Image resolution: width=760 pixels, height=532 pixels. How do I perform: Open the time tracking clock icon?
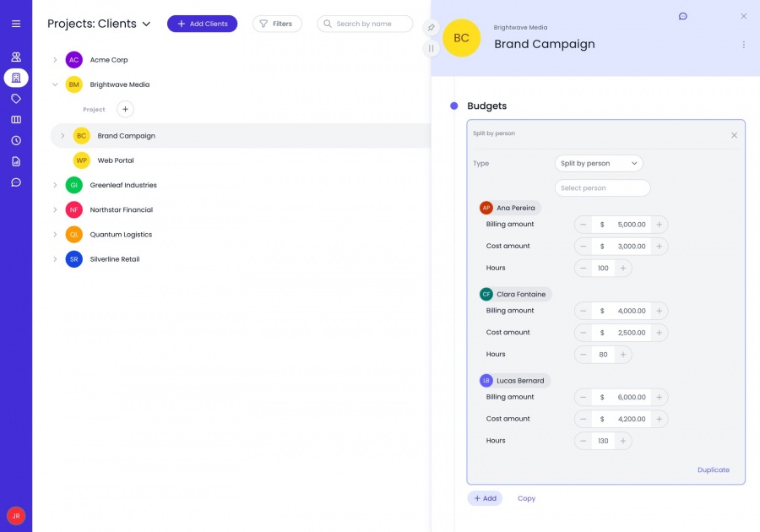(16, 140)
